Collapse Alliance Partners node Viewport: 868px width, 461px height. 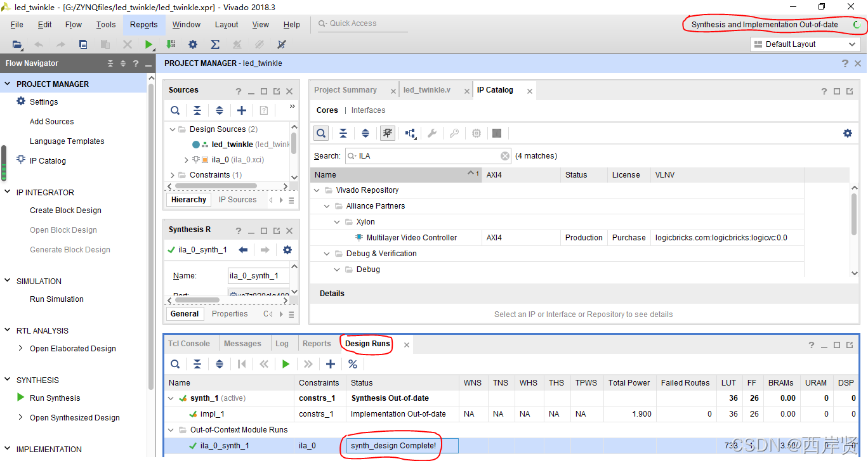(327, 206)
